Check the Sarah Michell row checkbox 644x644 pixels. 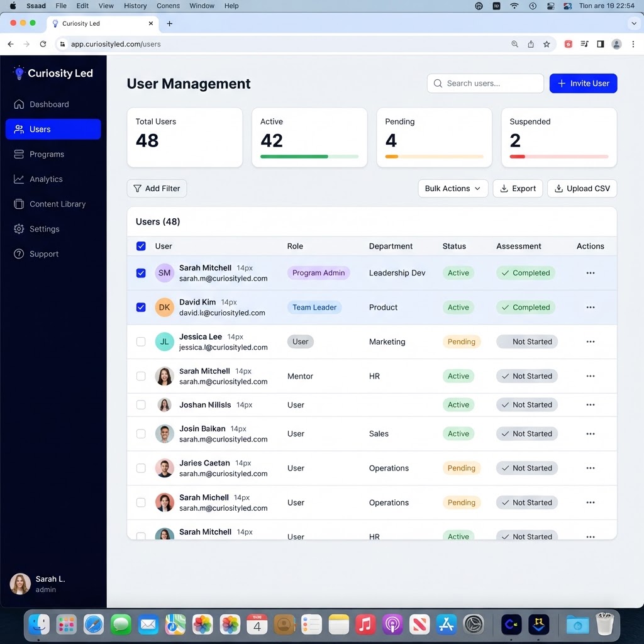[141, 502]
